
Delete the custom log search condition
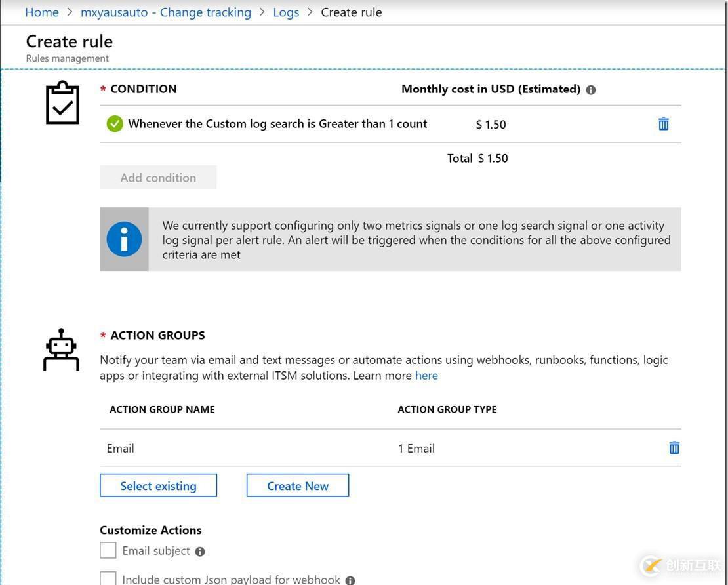coord(663,124)
